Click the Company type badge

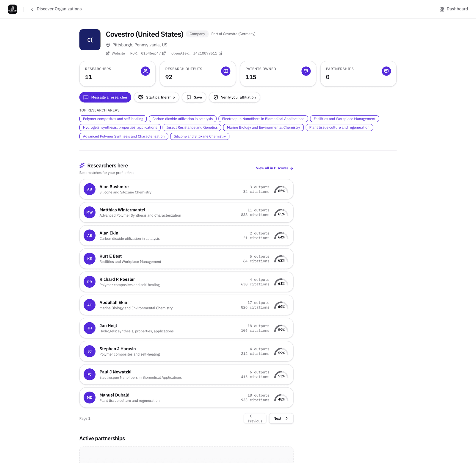[197, 34]
